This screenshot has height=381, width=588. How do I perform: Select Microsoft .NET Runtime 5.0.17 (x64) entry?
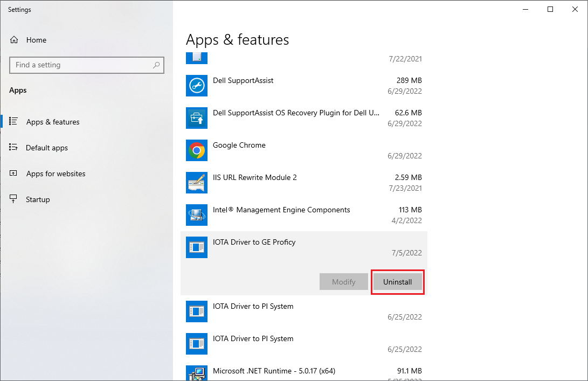pos(274,371)
